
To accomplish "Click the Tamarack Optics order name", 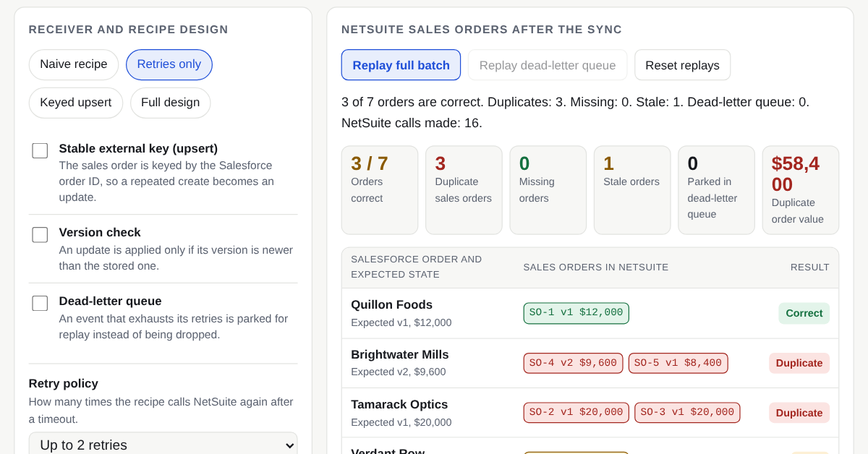I will click(x=399, y=405).
